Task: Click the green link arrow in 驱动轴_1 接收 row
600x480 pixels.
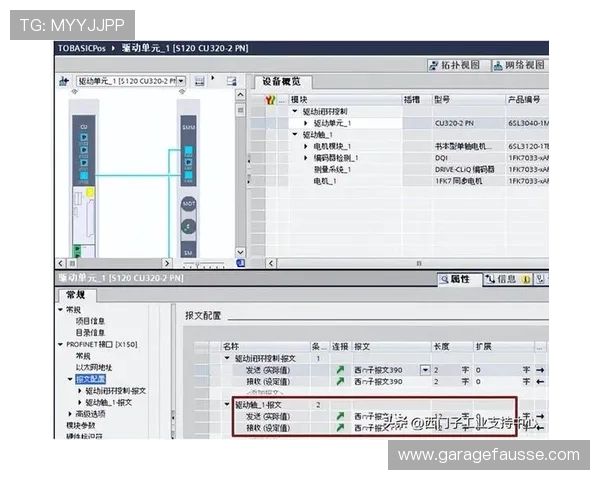Action: 340,428
